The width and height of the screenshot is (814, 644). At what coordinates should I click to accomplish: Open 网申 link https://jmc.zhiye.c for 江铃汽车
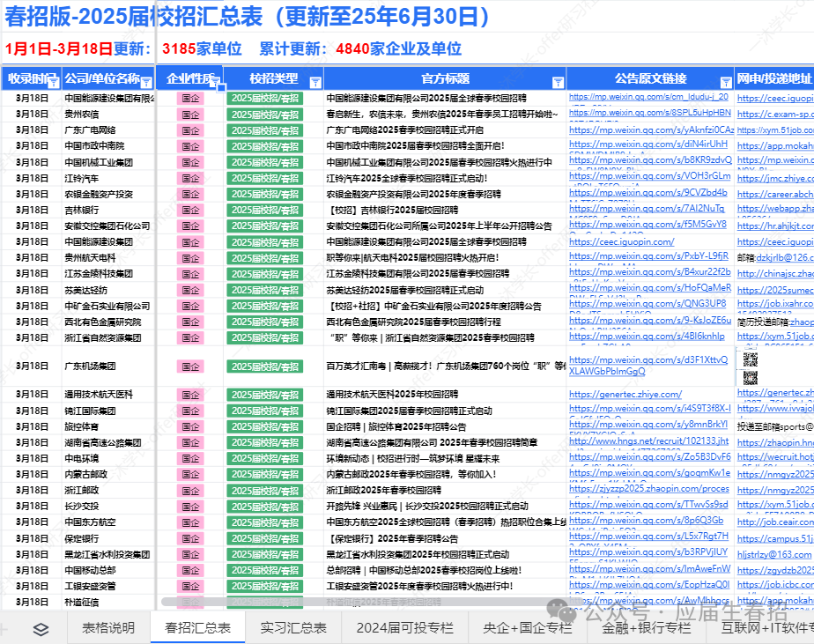click(x=775, y=178)
